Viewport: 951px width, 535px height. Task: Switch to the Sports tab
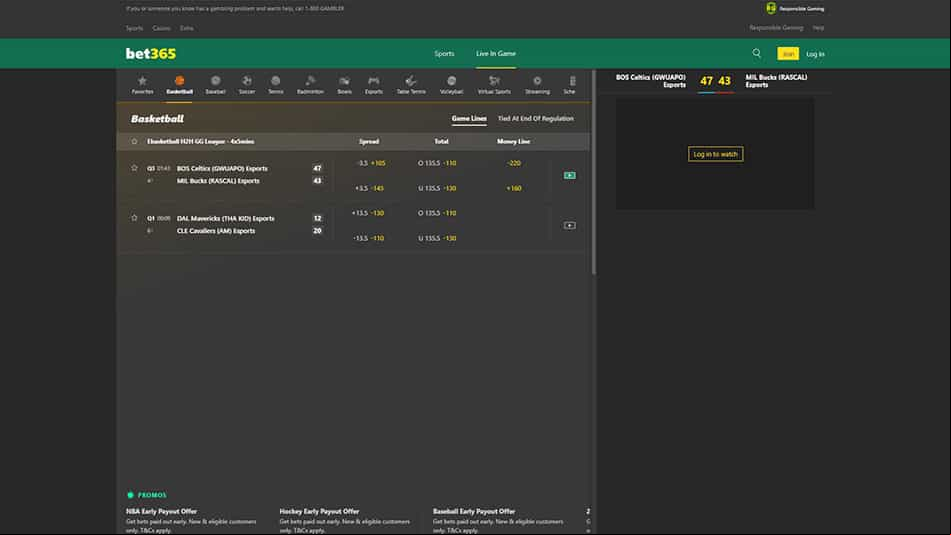click(x=444, y=53)
